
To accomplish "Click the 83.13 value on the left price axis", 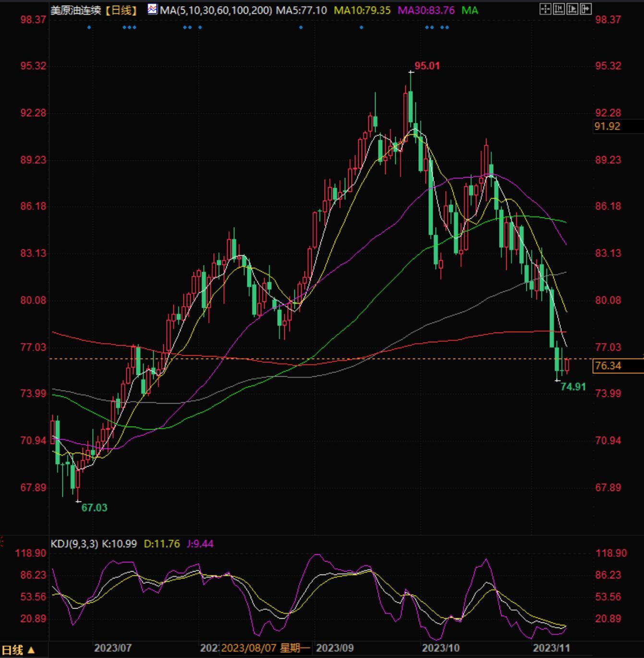I will point(33,253).
